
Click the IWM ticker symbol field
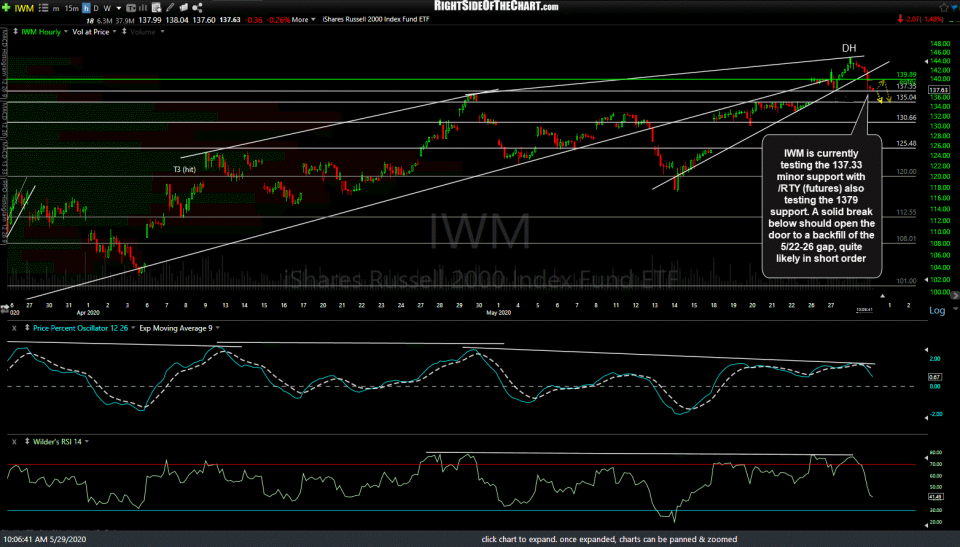[x=24, y=8]
